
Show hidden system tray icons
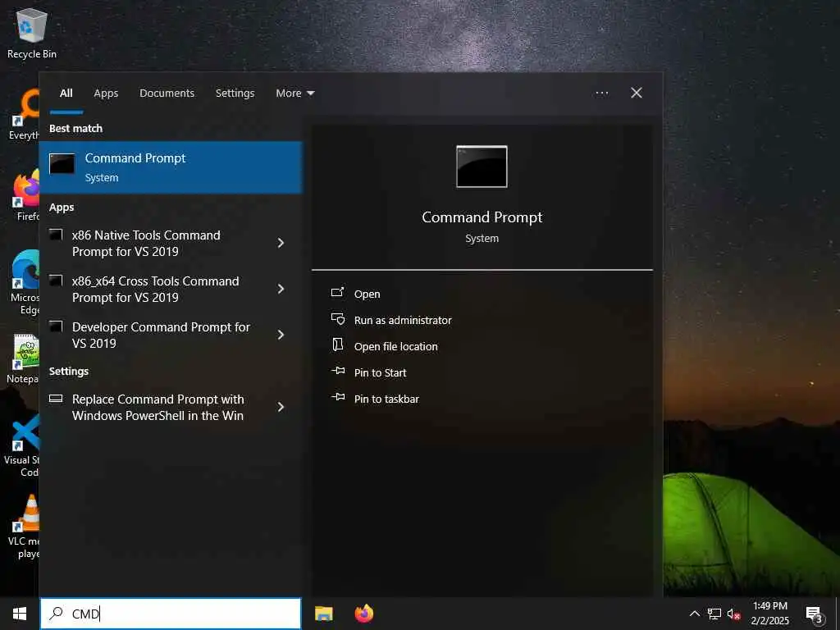point(694,614)
